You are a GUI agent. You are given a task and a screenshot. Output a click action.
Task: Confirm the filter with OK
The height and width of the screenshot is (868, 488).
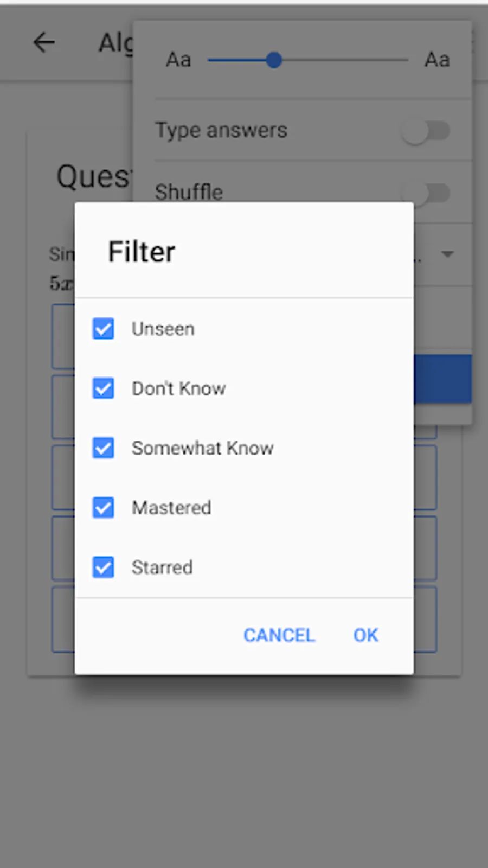pyautogui.click(x=365, y=635)
